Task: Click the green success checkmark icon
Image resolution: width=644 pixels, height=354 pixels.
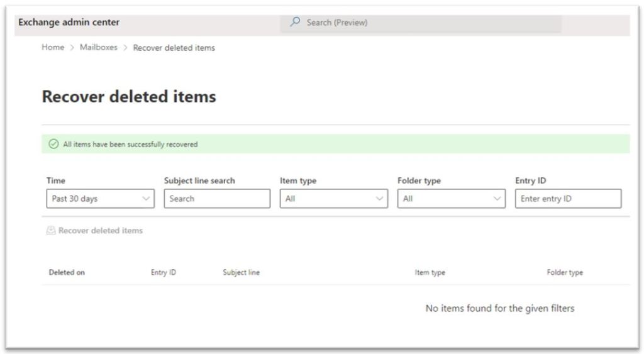Action: tap(54, 144)
